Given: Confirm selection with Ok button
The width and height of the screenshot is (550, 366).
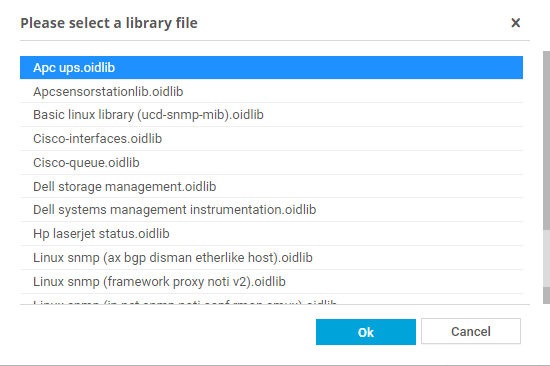Looking at the screenshot, I should tap(365, 332).
